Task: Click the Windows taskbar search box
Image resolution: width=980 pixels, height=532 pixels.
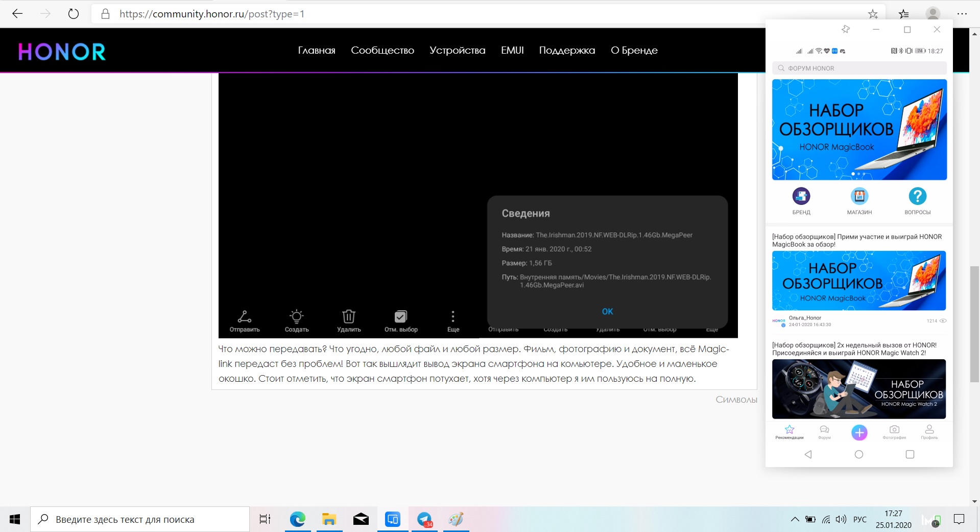Action: [x=139, y=519]
